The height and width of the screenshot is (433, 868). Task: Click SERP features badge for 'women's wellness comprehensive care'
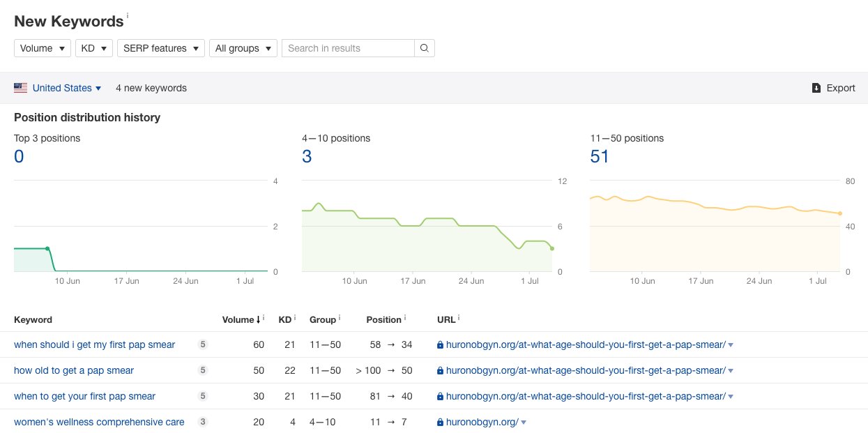click(x=203, y=422)
